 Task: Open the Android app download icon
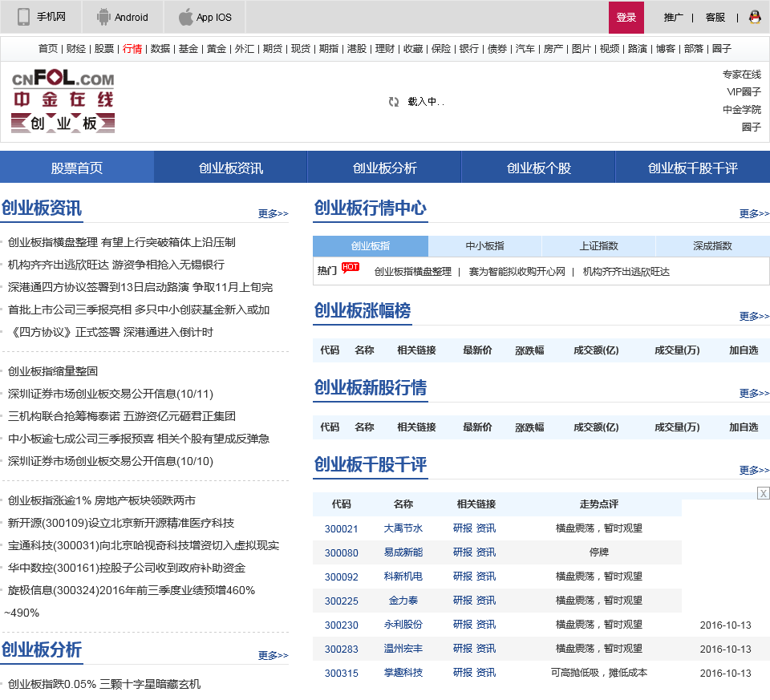(x=103, y=17)
